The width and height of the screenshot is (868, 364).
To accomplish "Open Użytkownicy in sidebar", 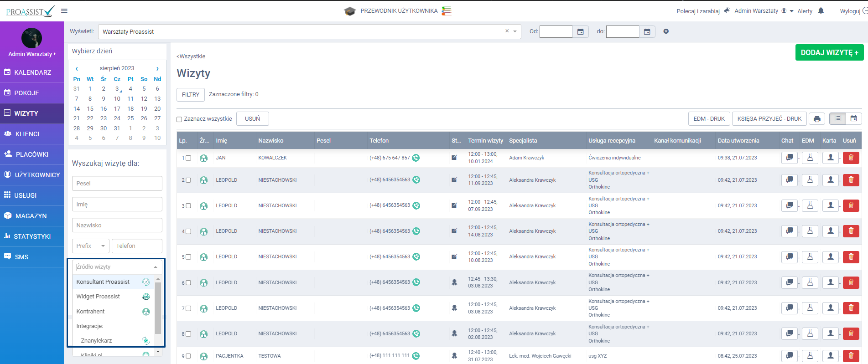I will pyautogui.click(x=32, y=175).
